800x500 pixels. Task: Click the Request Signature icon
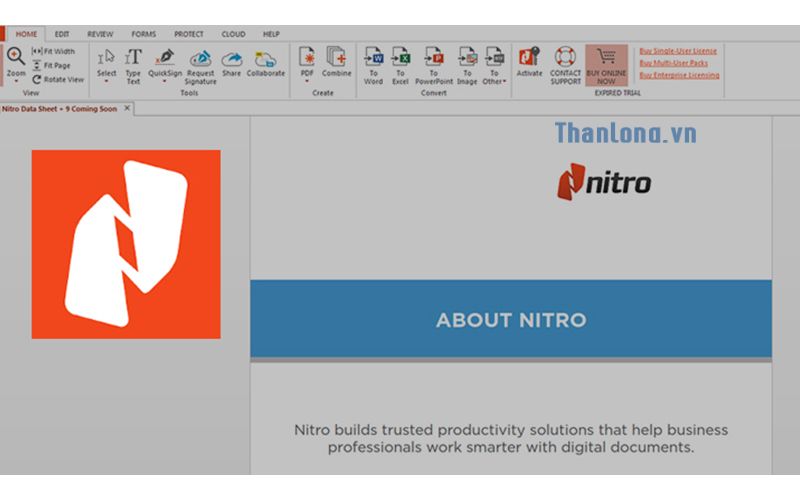point(200,64)
